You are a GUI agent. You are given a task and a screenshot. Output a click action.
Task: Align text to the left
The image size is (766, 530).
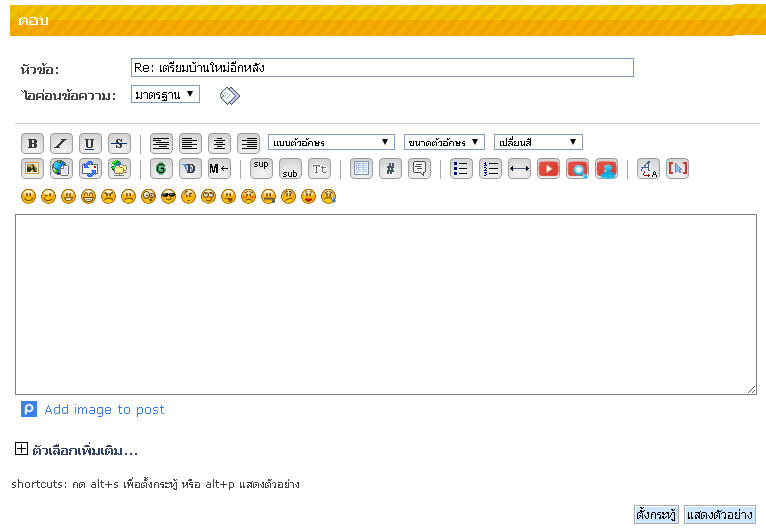pos(190,144)
